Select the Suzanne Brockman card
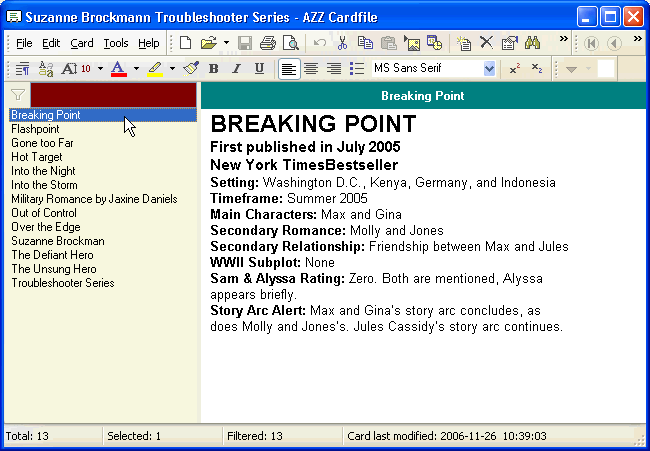Viewport: 650px width, 451px height. 103,241
